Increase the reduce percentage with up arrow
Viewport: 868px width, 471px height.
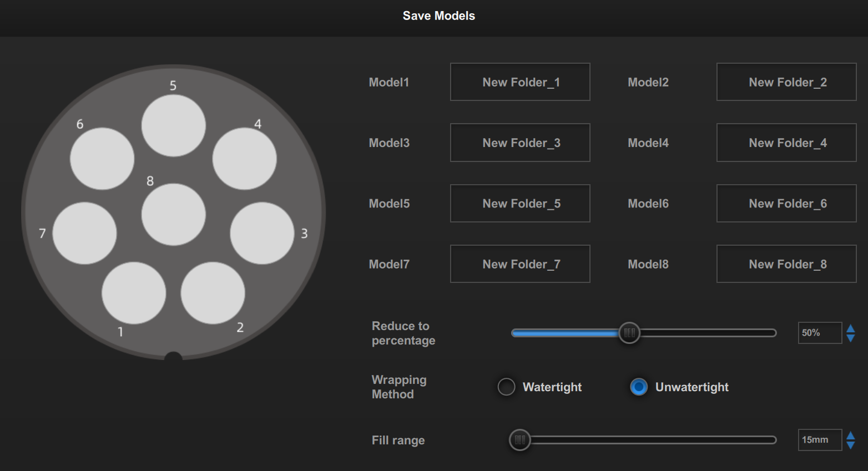click(x=850, y=328)
